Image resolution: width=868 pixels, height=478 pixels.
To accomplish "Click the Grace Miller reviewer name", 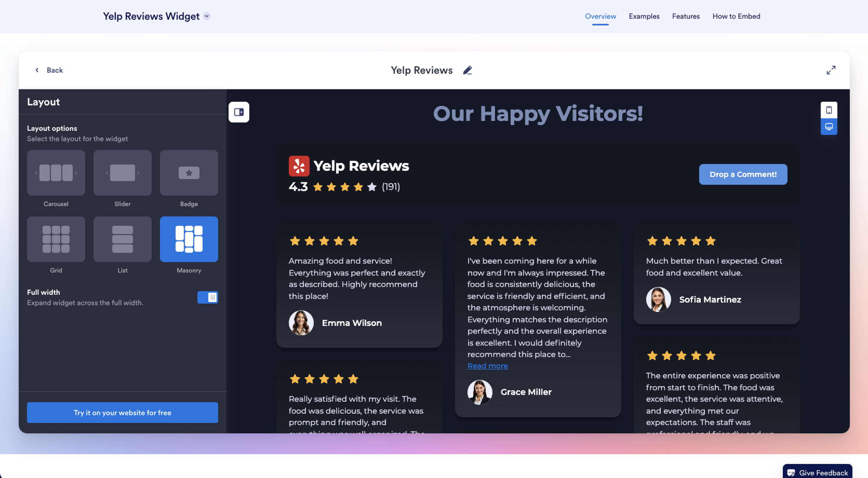I will 526,392.
